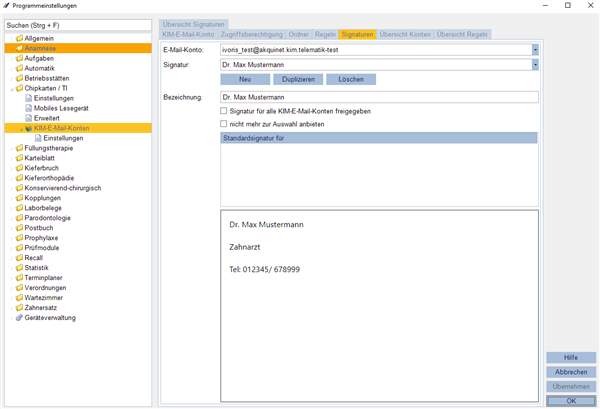Click the Terminplaner folder icon

tap(19, 277)
